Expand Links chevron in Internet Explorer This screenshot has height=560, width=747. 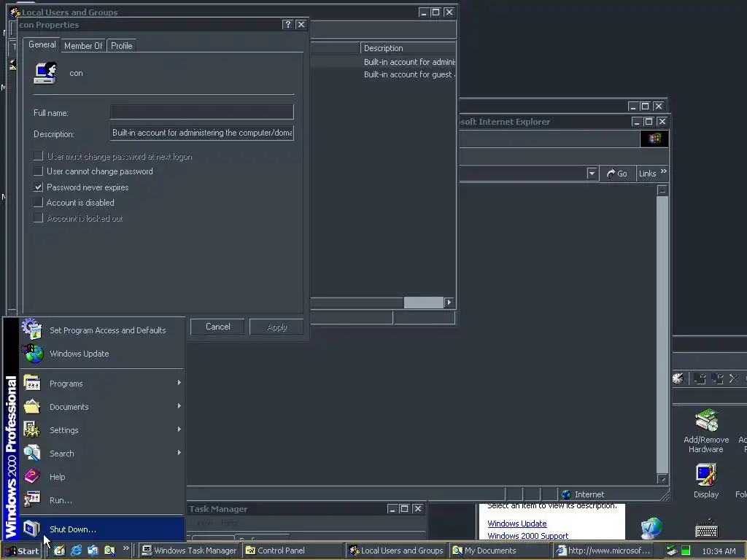click(664, 171)
